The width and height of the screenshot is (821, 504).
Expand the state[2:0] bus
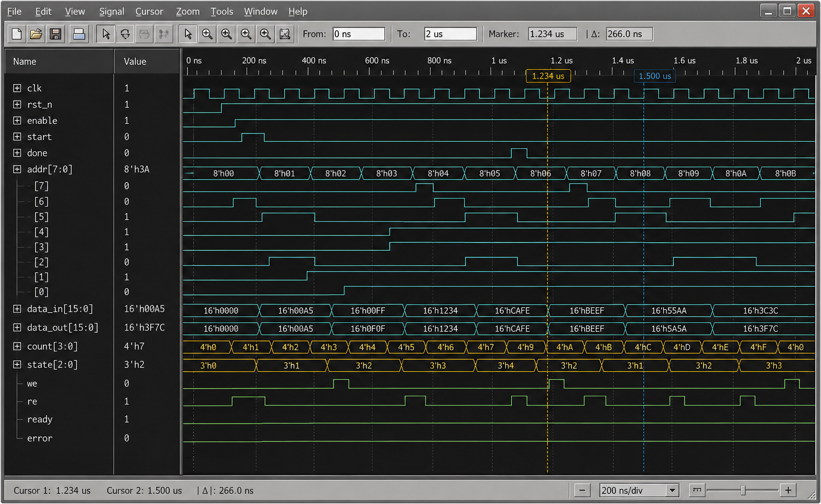[17, 365]
